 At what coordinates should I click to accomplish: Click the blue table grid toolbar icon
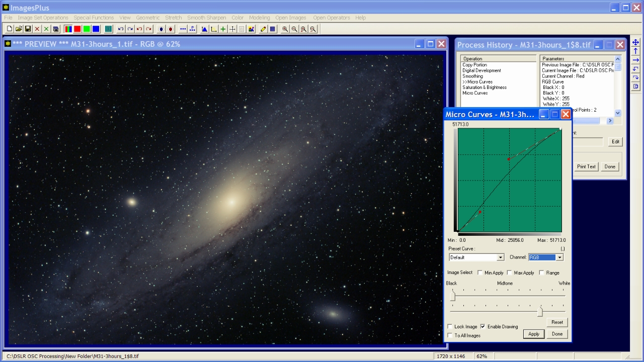272,29
